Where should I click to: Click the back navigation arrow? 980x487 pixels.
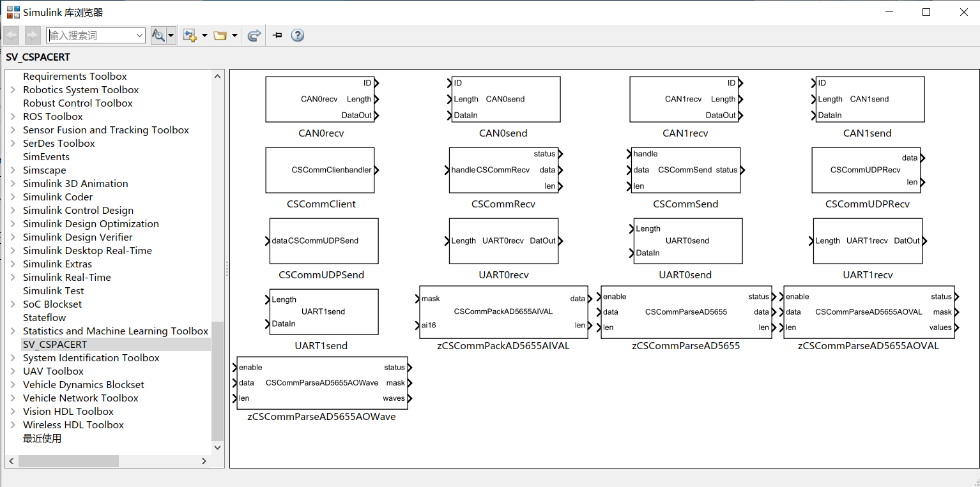pos(11,35)
